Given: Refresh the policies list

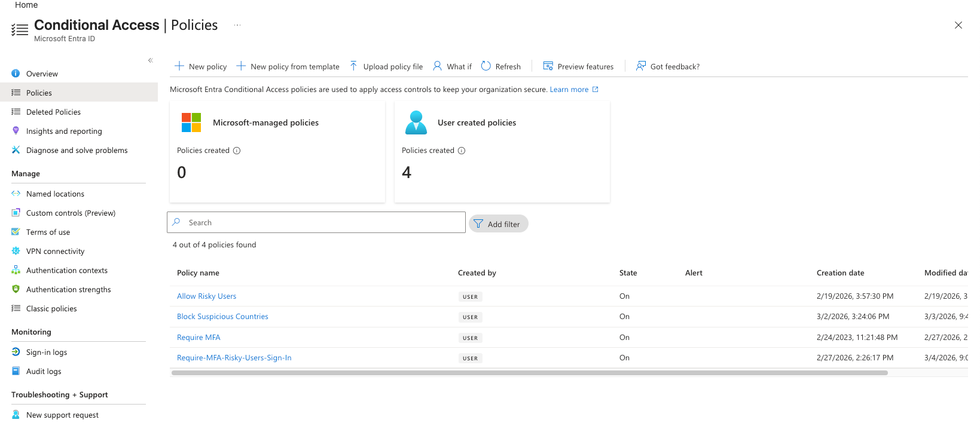Looking at the screenshot, I should pyautogui.click(x=501, y=66).
